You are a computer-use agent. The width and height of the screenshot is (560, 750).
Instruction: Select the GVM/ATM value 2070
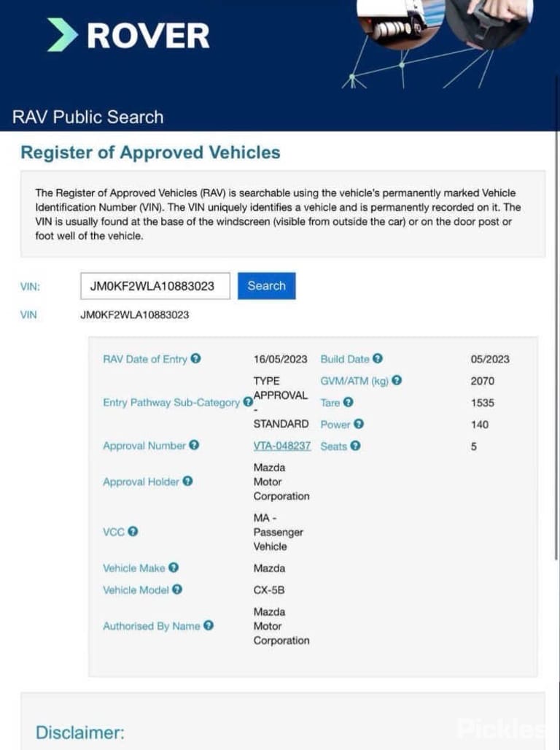pyautogui.click(x=482, y=382)
